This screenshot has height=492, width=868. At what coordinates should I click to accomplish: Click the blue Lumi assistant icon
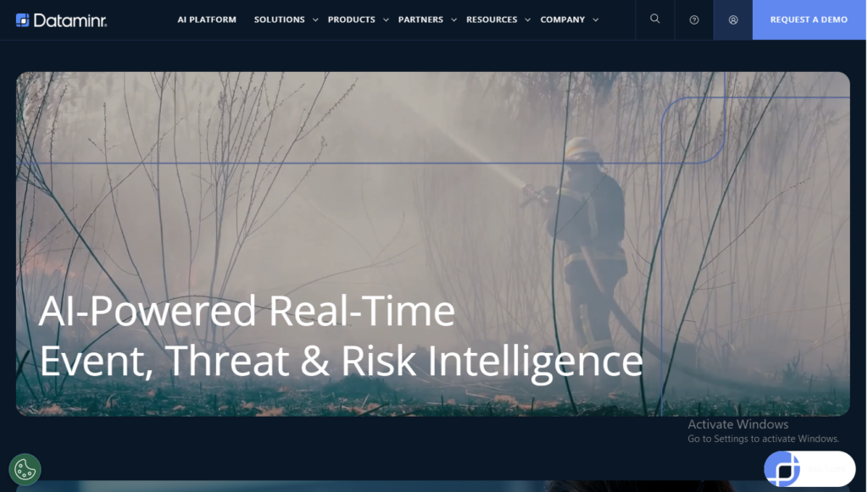[782, 467]
